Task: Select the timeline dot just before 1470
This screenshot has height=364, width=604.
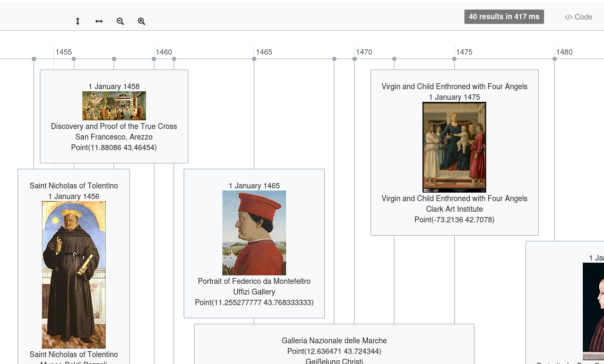Action: coord(334,59)
